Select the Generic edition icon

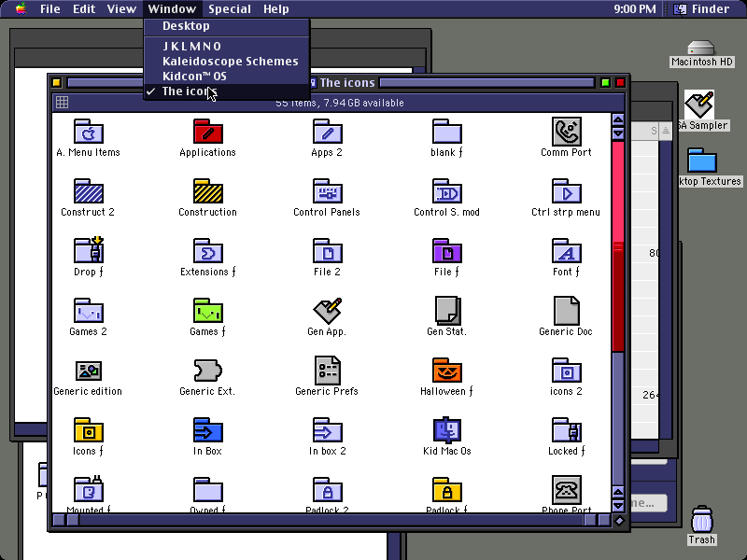pos(89,371)
